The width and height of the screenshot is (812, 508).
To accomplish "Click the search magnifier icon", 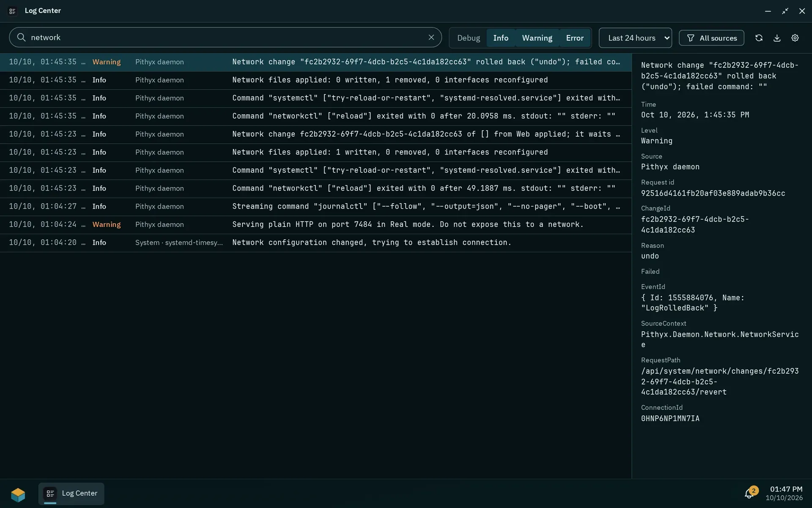I will point(21,37).
